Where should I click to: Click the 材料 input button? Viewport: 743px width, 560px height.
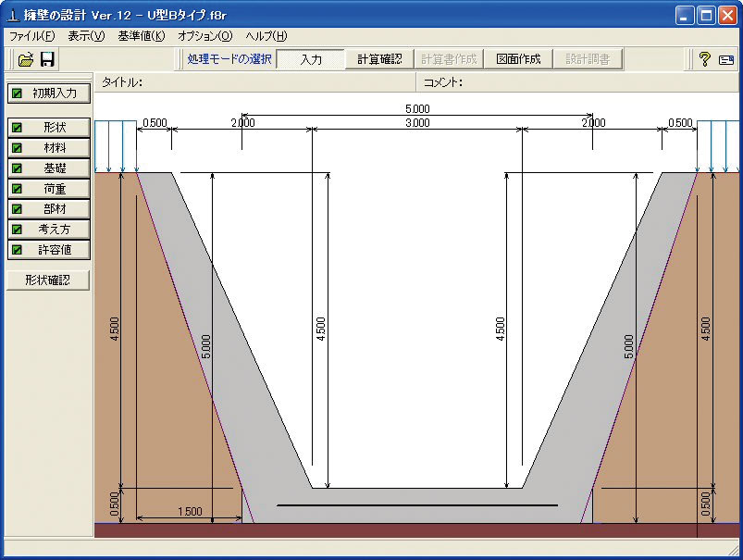pyautogui.click(x=49, y=148)
